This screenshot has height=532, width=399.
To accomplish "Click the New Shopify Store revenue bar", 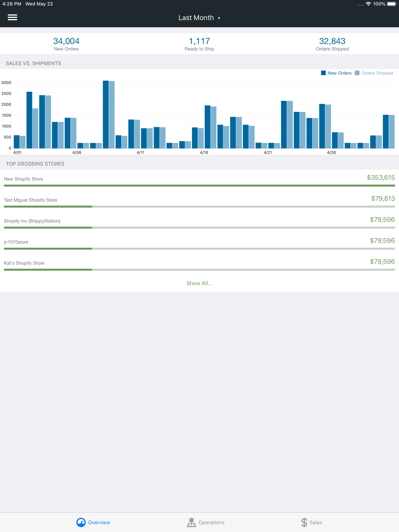I will [199, 185].
